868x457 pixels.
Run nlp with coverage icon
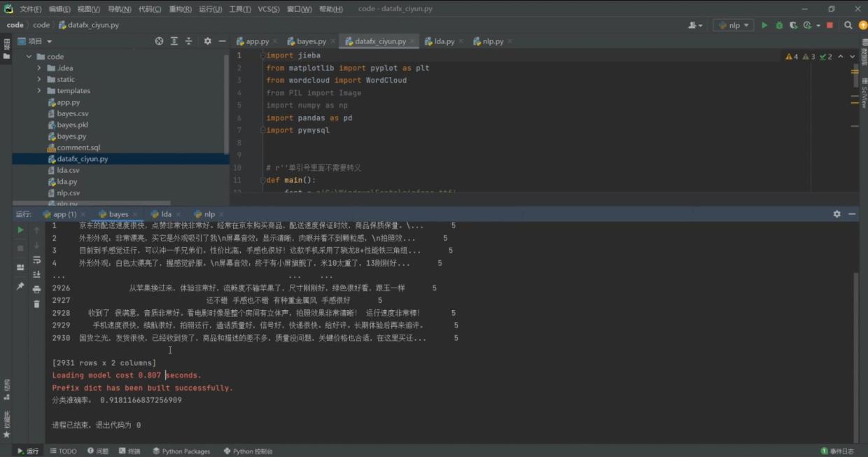click(x=794, y=24)
